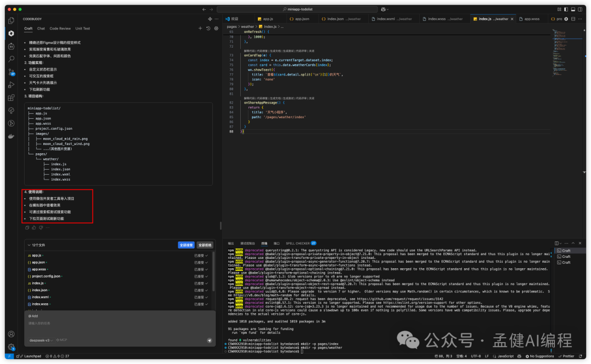Click the 全部接受 accept all button
Image resolution: width=591 pixels, height=364 pixels.
click(186, 245)
